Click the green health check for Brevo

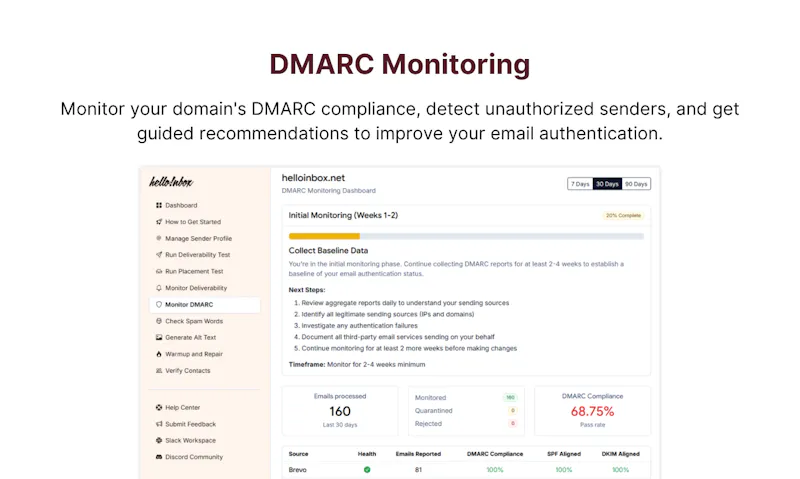[367, 470]
